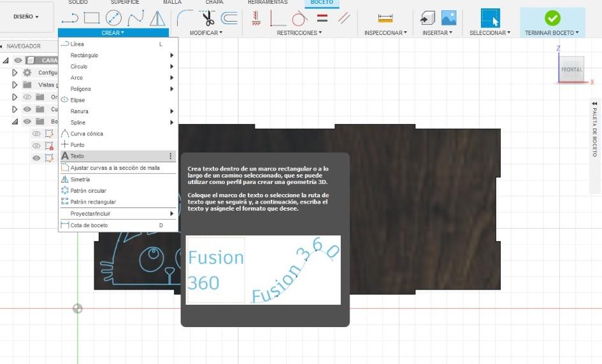This screenshot has height=364, width=602.
Task: Select the Circle tool icon in toolbar
Action: 113,18
